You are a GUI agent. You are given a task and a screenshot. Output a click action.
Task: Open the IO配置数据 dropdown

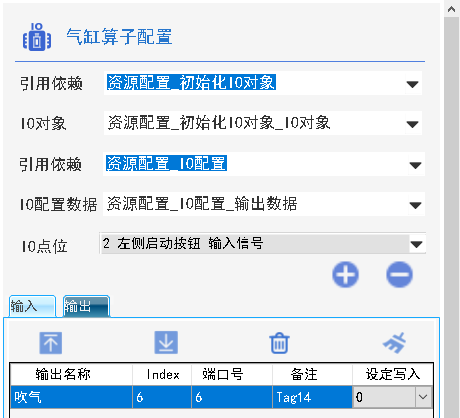tap(264, 204)
